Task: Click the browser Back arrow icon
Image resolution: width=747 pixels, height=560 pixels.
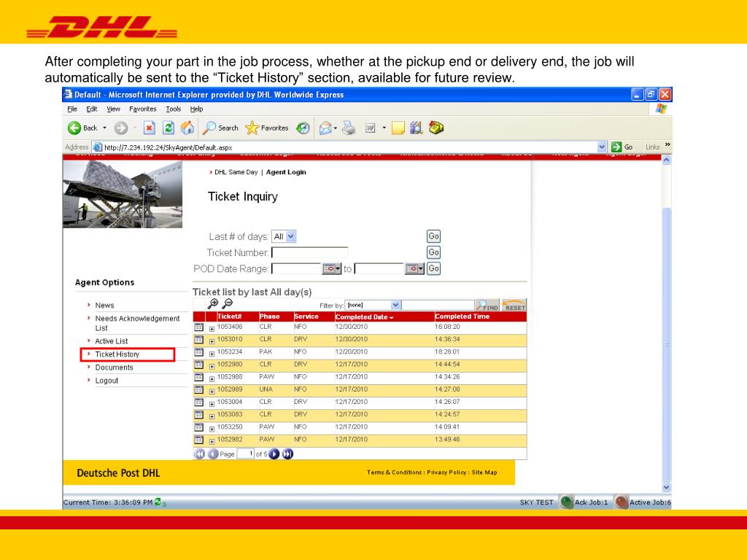Action: 74,128
